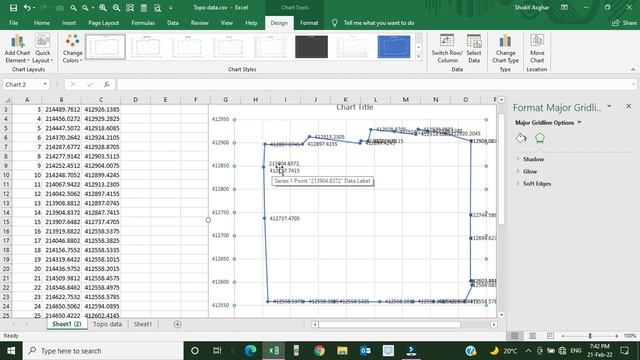This screenshot has width=640, height=360.
Task: Open Change Colors palette
Action: tap(73, 49)
